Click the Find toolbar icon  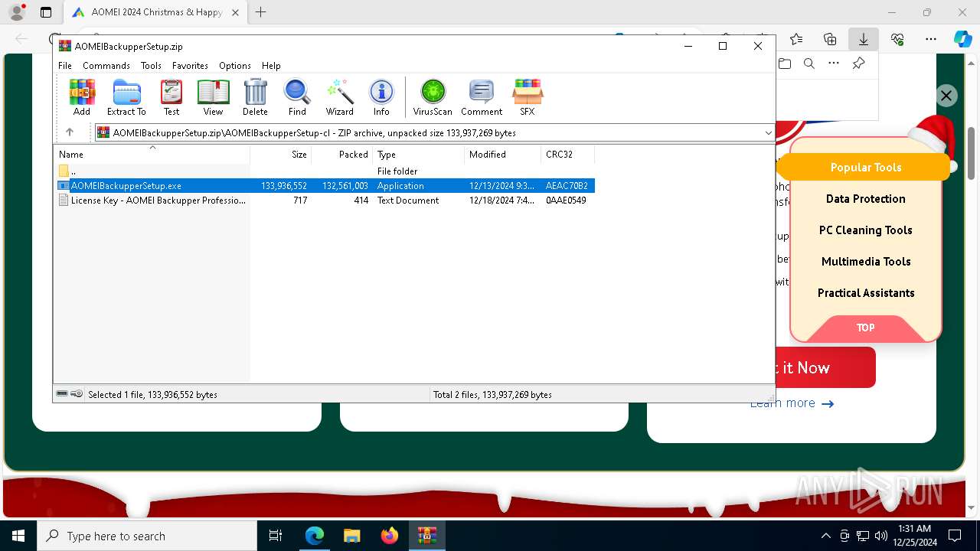pyautogui.click(x=297, y=97)
